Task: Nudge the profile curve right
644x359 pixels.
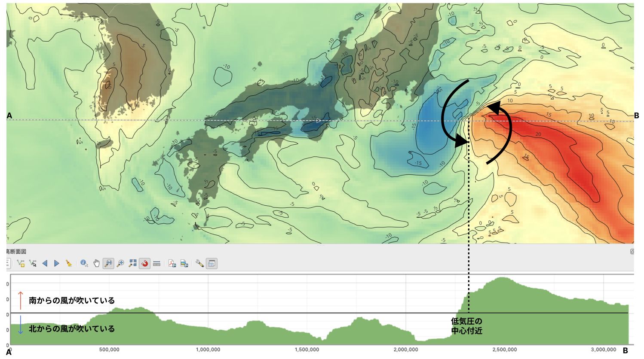Action: pos(57,263)
